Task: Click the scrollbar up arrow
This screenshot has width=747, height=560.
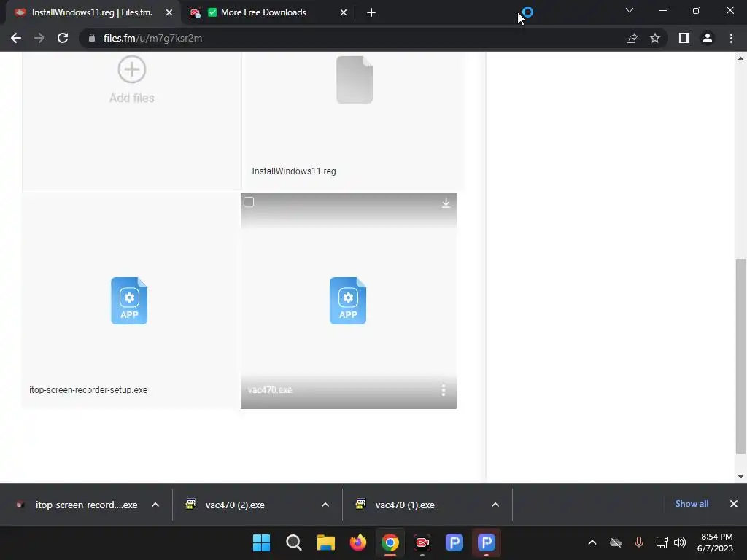Action: pos(740,58)
